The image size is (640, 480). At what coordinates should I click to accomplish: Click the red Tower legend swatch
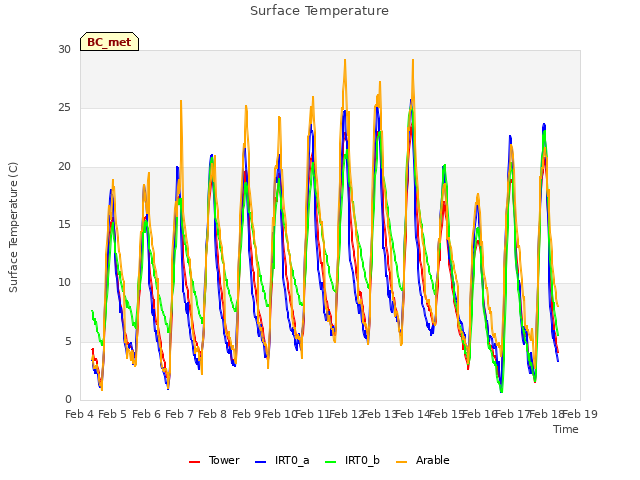coord(194,462)
